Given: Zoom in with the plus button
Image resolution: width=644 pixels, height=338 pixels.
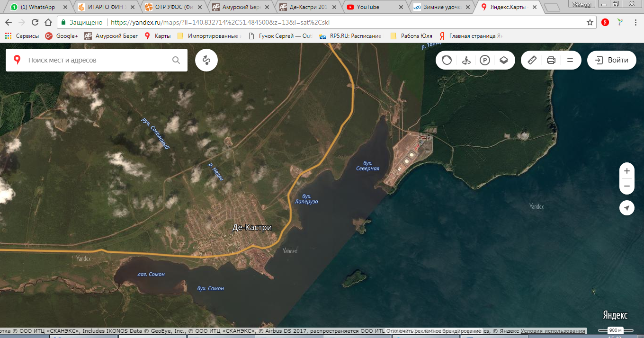Looking at the screenshot, I should 627,171.
